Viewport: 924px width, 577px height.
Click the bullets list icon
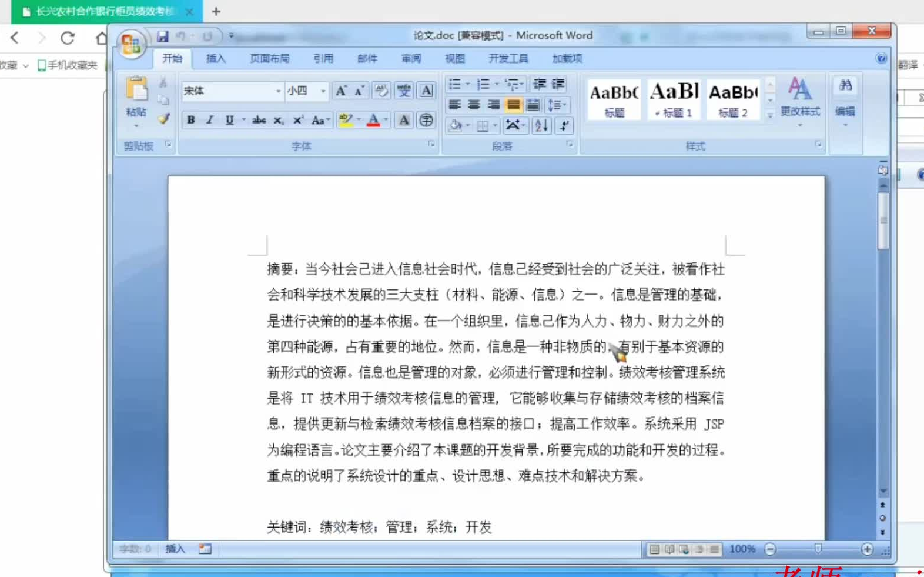pos(456,84)
